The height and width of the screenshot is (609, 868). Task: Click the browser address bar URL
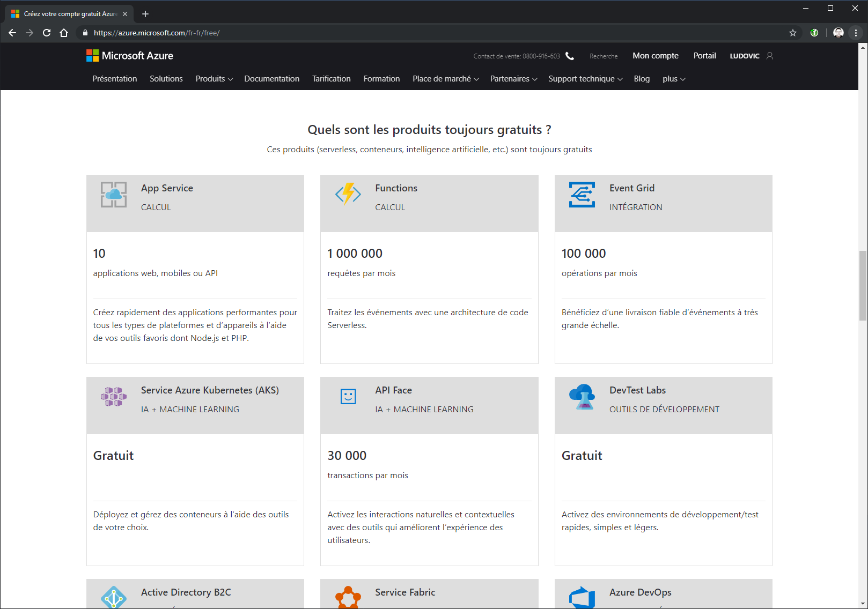(x=157, y=33)
